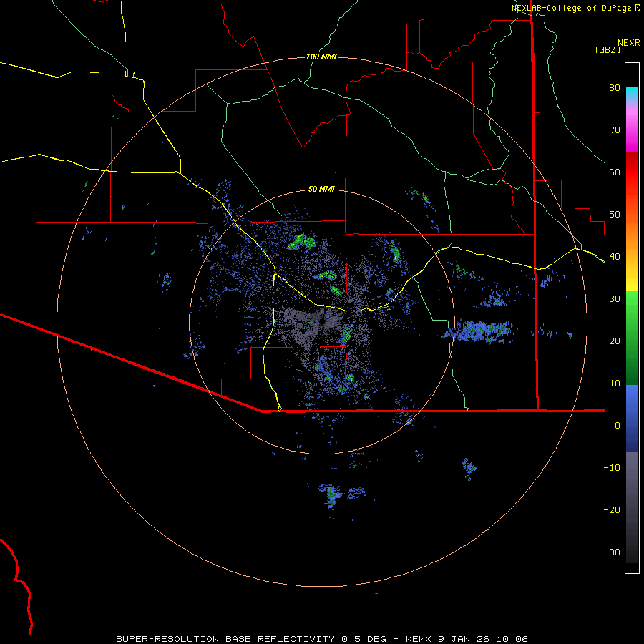The height and width of the screenshot is (644, 644).
Task: Click the -10 dBZ scale value
Action: pyautogui.click(x=612, y=468)
